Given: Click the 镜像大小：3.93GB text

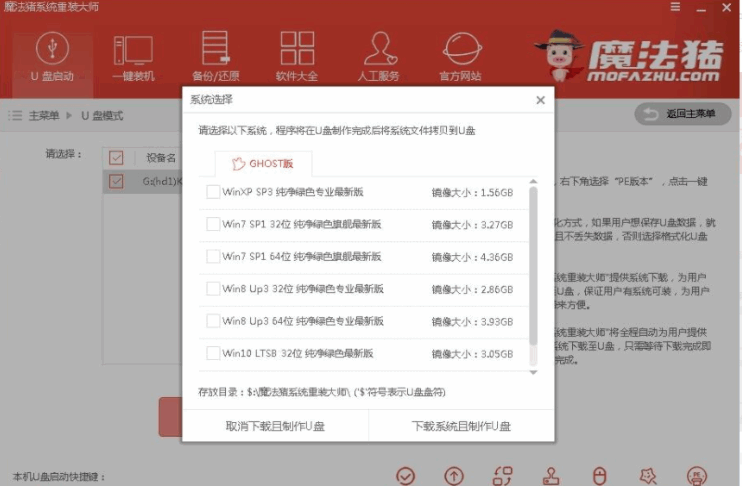Looking at the screenshot, I should pyautogui.click(x=472, y=322).
